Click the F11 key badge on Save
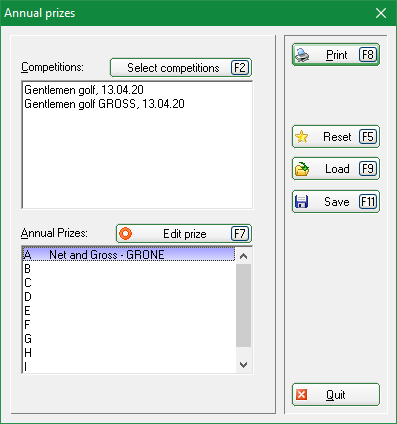397x424 pixels. [368, 202]
